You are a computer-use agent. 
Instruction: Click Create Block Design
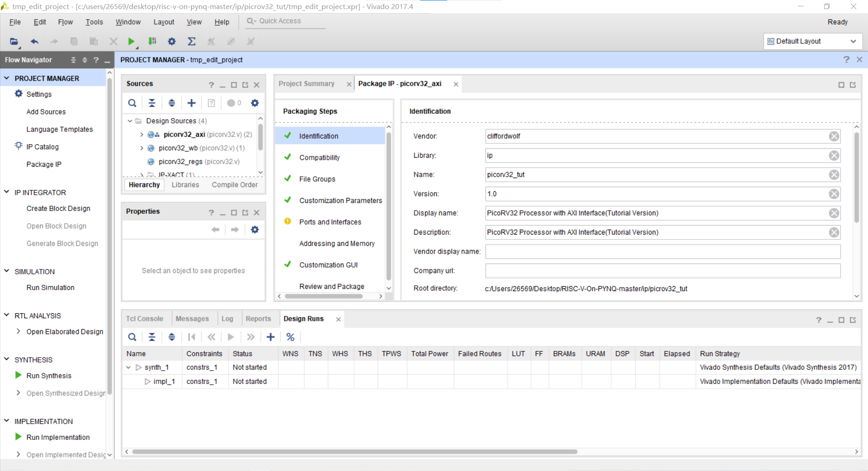pyautogui.click(x=58, y=208)
